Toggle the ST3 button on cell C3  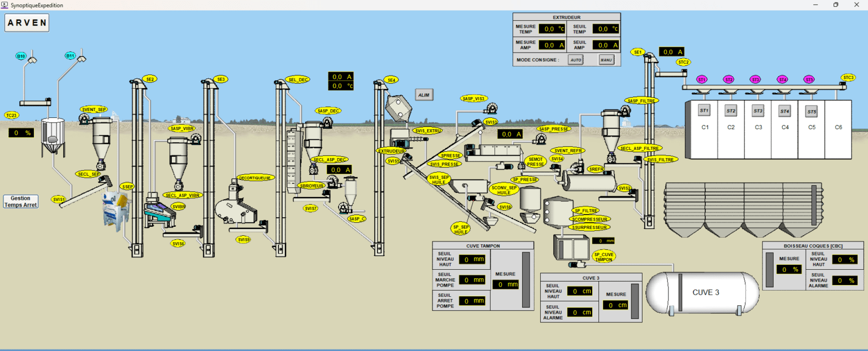758,111
